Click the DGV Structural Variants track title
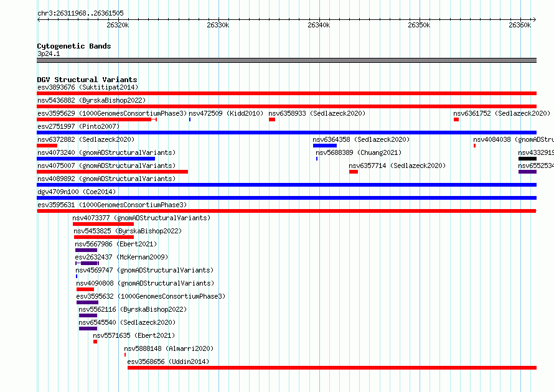The width and height of the screenshot is (554, 392). (x=87, y=80)
